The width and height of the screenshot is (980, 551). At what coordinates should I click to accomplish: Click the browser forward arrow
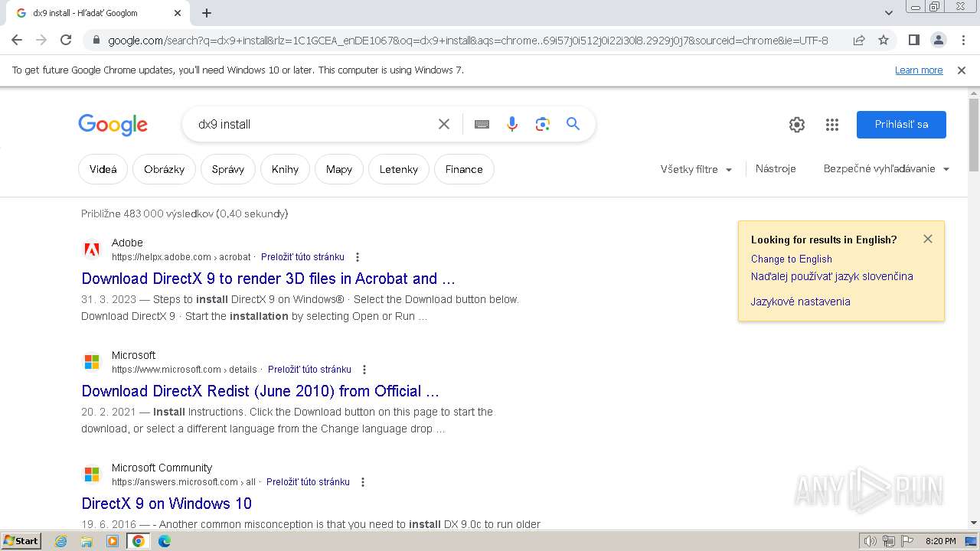coord(41,40)
